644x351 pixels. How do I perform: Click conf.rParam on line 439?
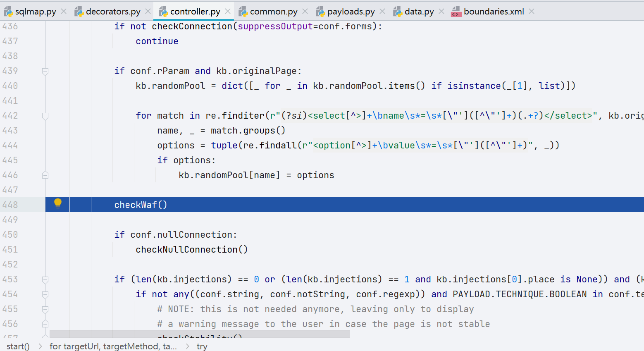pos(160,71)
